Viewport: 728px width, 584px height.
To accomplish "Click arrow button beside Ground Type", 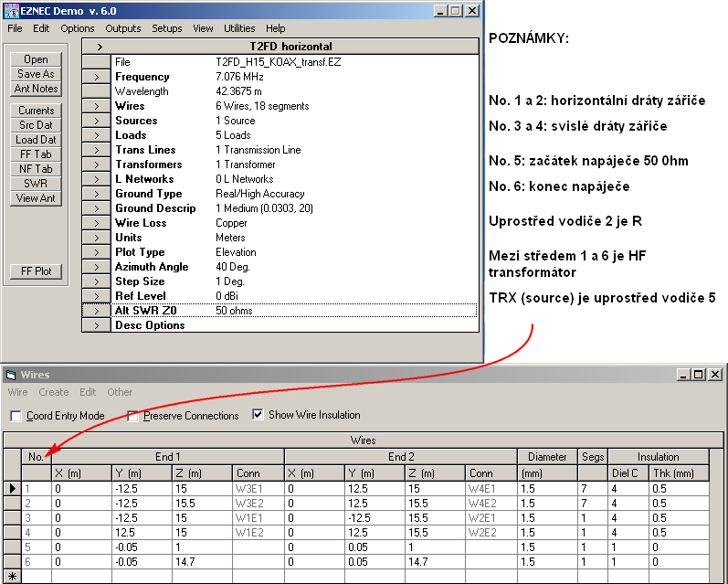I will (96, 194).
